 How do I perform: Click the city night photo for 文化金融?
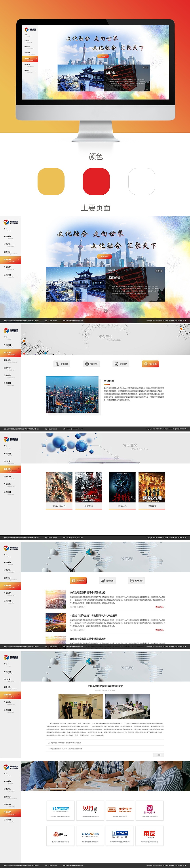(72, 395)
